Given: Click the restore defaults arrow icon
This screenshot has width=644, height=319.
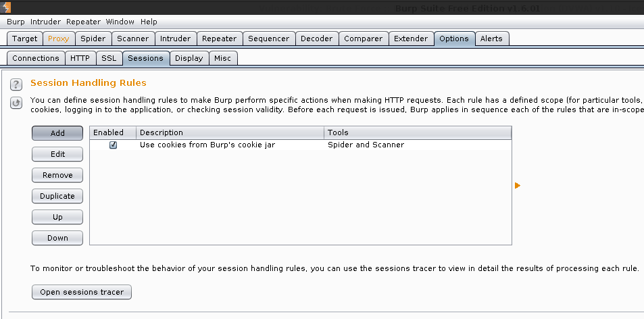Looking at the screenshot, I should pyautogui.click(x=16, y=103).
